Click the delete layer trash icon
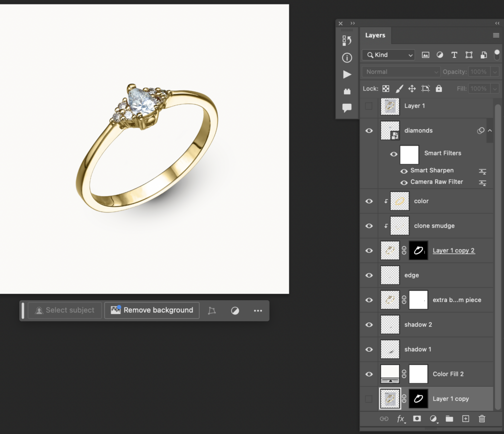This screenshot has width=504, height=434. point(482,419)
